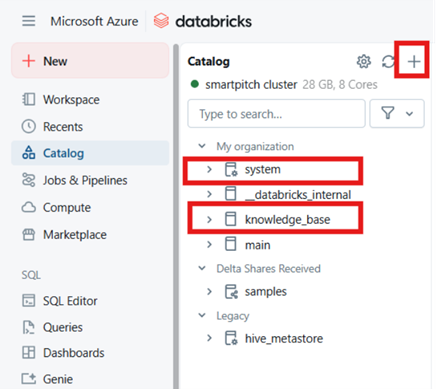The width and height of the screenshot is (436, 389).
Task: Add a new catalog with plus icon
Action: pyautogui.click(x=414, y=61)
